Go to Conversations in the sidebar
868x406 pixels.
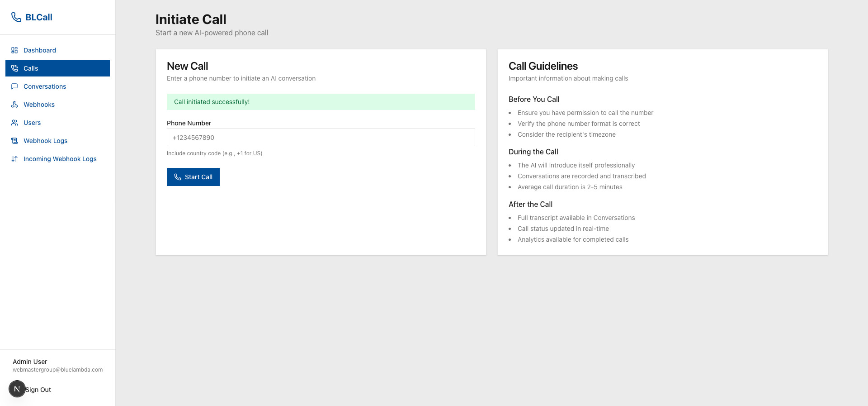tap(45, 86)
